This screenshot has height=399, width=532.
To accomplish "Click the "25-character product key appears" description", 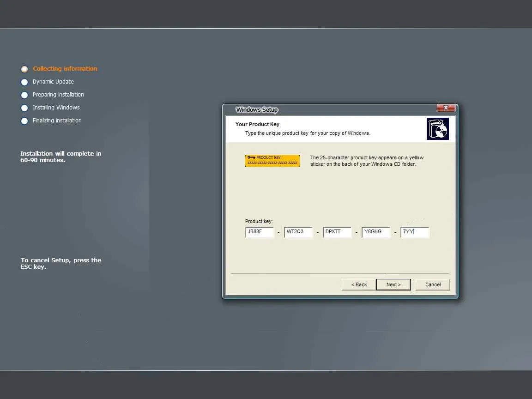I will pos(367,161).
